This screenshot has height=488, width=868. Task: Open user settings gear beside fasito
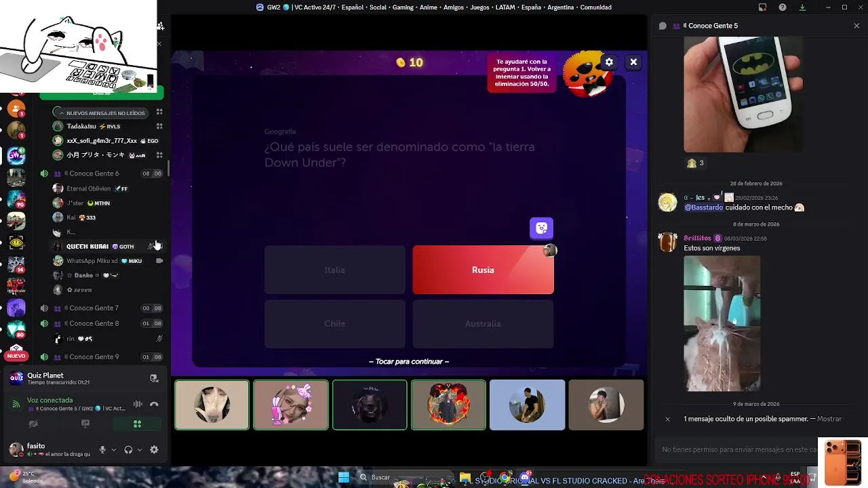[x=154, y=449]
